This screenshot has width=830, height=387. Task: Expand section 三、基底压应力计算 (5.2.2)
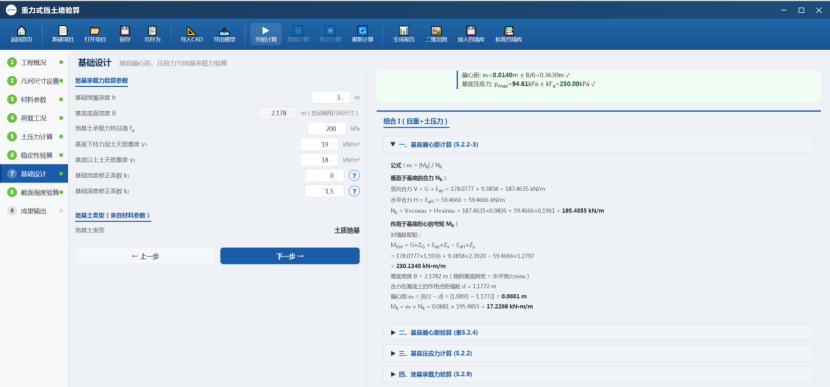tap(598, 353)
